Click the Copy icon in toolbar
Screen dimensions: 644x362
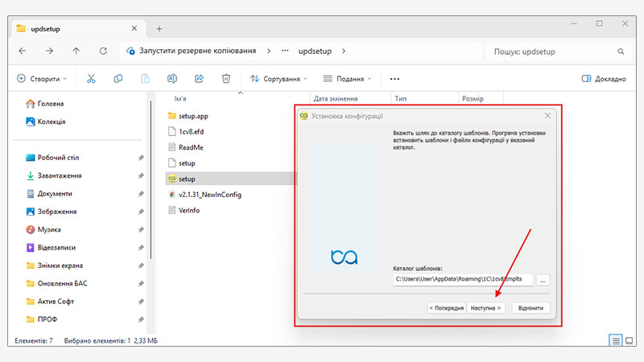pos(118,79)
